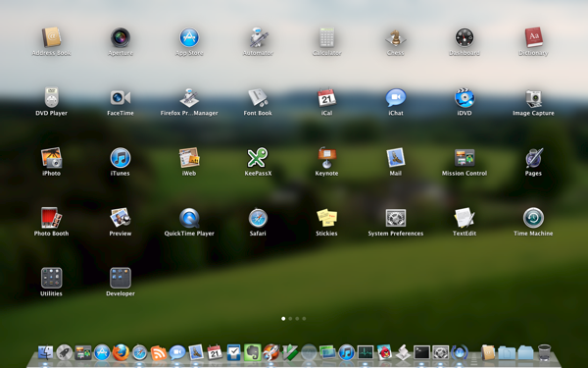The height and width of the screenshot is (368, 588).
Task: Open the Software Update globe icon in Dock
Action: (460, 352)
